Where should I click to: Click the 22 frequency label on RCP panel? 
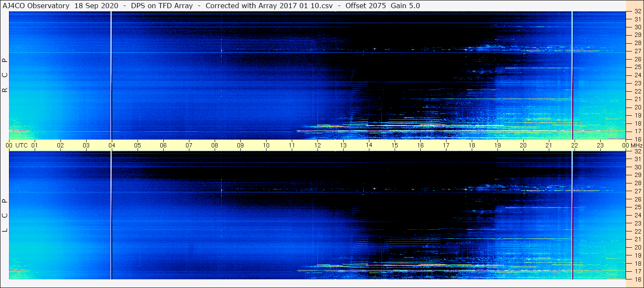click(638, 91)
